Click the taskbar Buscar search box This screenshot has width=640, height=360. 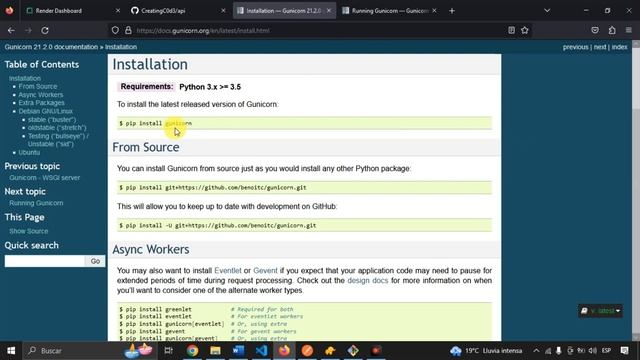90,351
